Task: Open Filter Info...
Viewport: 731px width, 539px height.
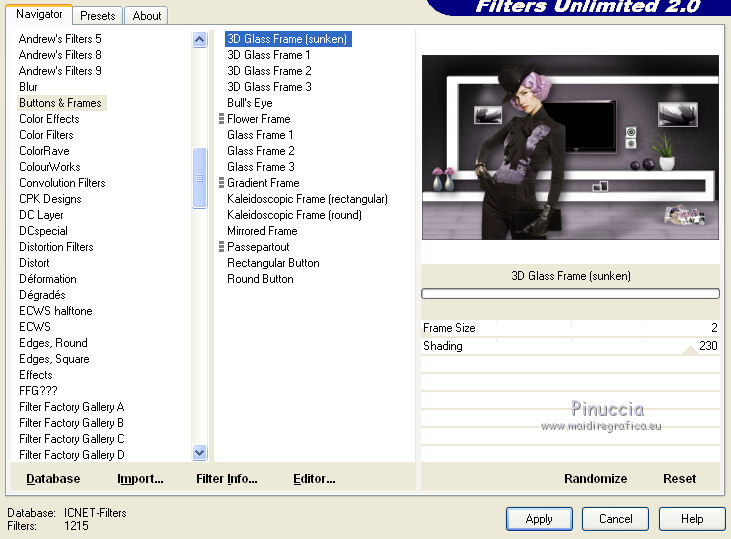Action: [227, 479]
